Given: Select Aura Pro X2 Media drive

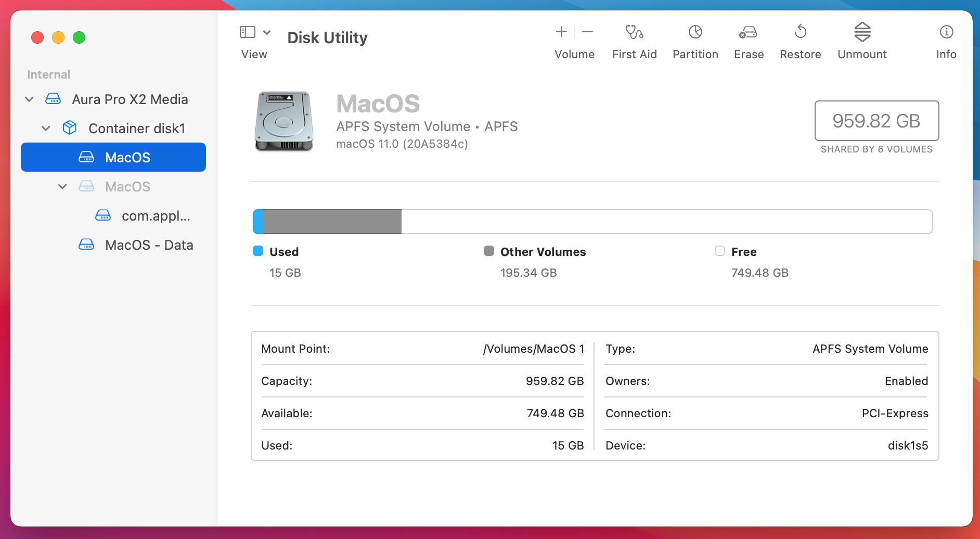Looking at the screenshot, I should pyautogui.click(x=113, y=99).
